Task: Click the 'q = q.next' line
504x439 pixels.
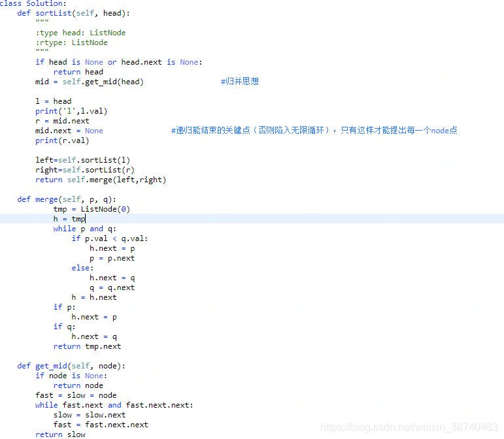Action: 112,287
